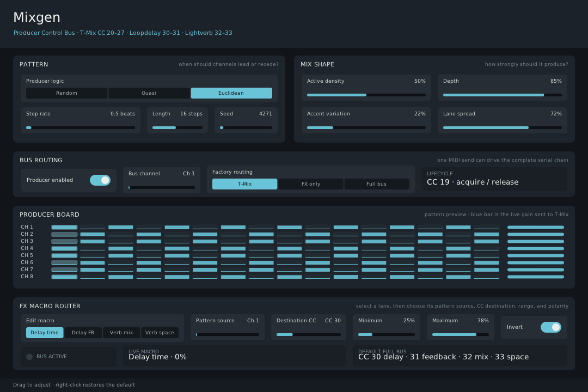Click the default full bus CC mapping text

pos(443,357)
